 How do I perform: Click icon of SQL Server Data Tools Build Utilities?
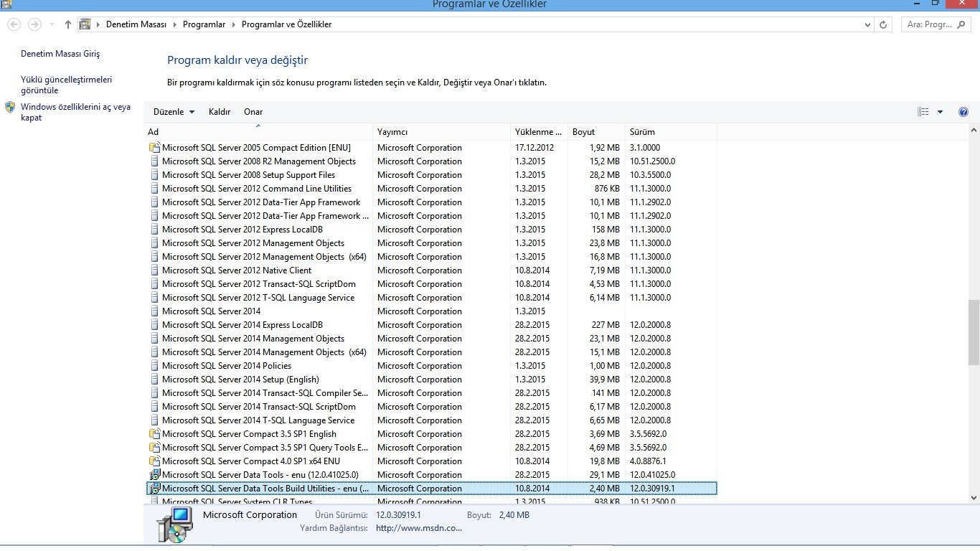pos(154,489)
